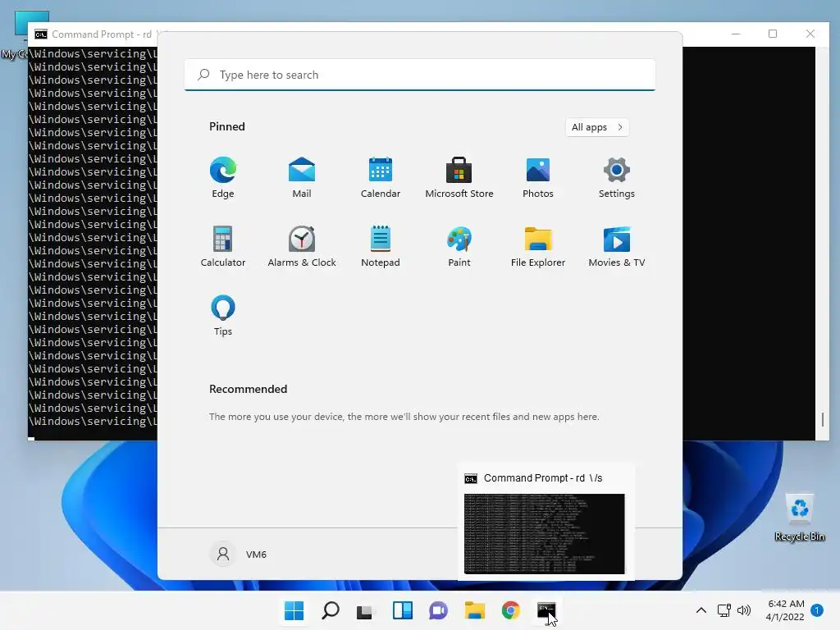
Task: Open Microsoft Store from Start menu
Action: click(459, 178)
